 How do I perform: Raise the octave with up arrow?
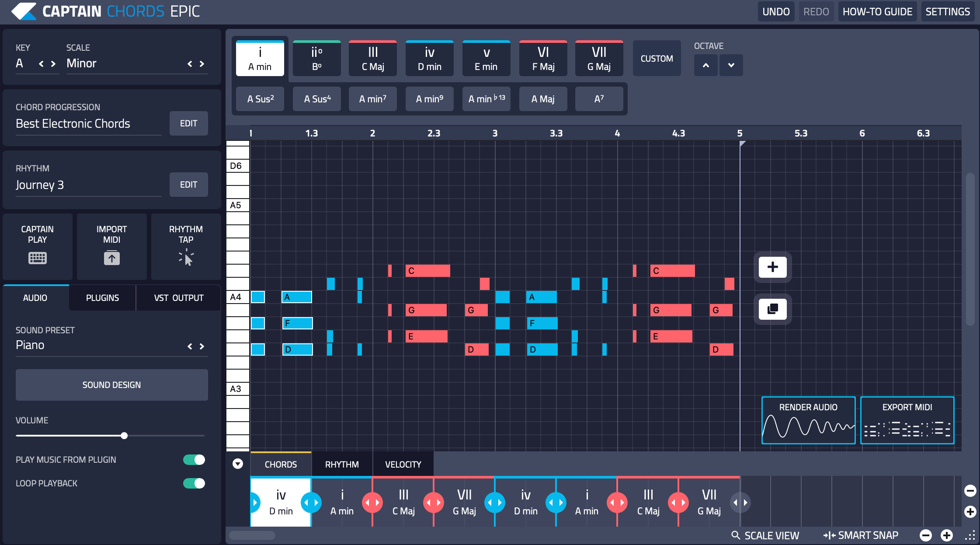click(x=705, y=65)
